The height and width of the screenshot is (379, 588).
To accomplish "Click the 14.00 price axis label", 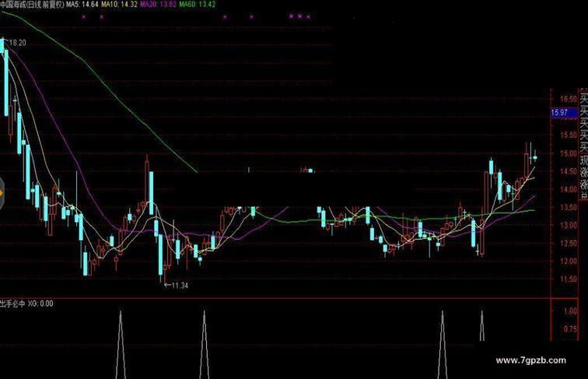I will pyautogui.click(x=568, y=190).
